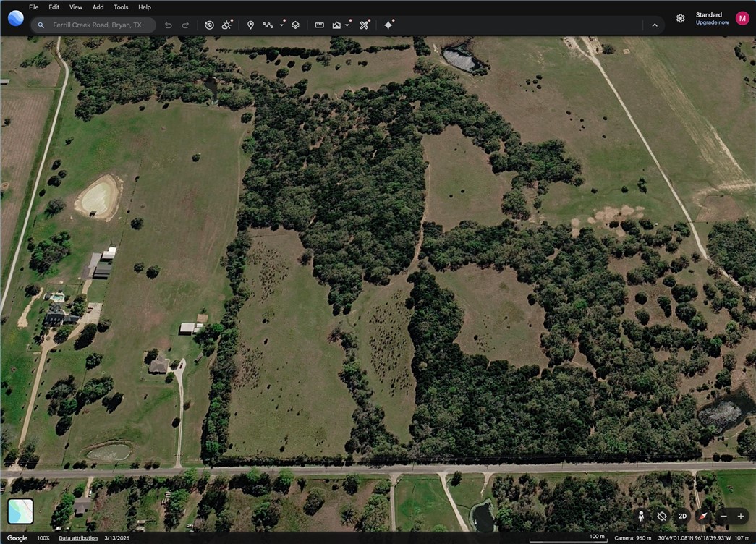Open the elevation profile tool
The image size is (756, 544).
click(x=336, y=25)
